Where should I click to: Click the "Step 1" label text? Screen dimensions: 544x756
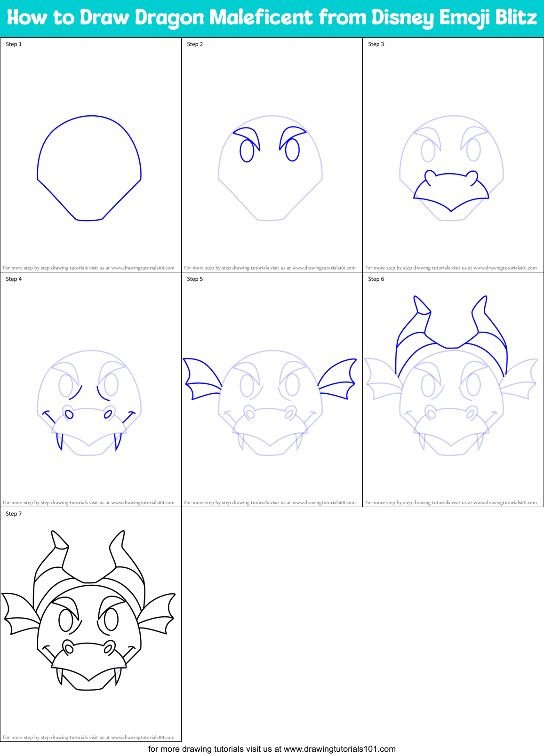14,44
